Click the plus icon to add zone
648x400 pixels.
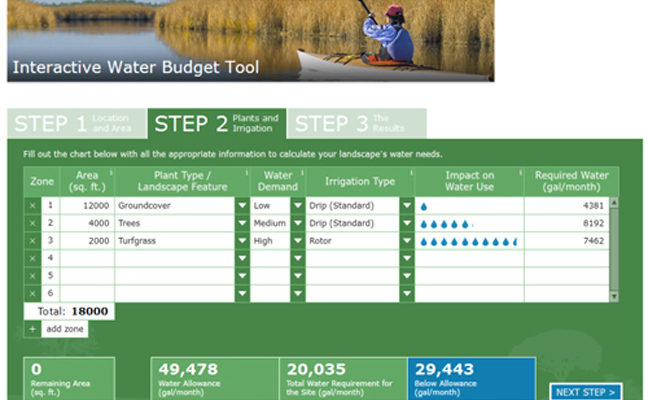(x=32, y=329)
